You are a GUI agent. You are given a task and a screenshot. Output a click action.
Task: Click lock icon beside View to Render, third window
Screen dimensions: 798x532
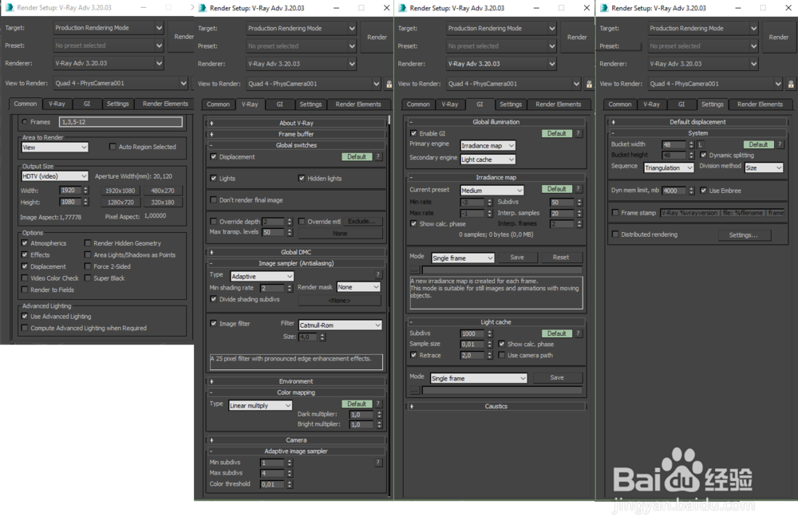(x=589, y=84)
